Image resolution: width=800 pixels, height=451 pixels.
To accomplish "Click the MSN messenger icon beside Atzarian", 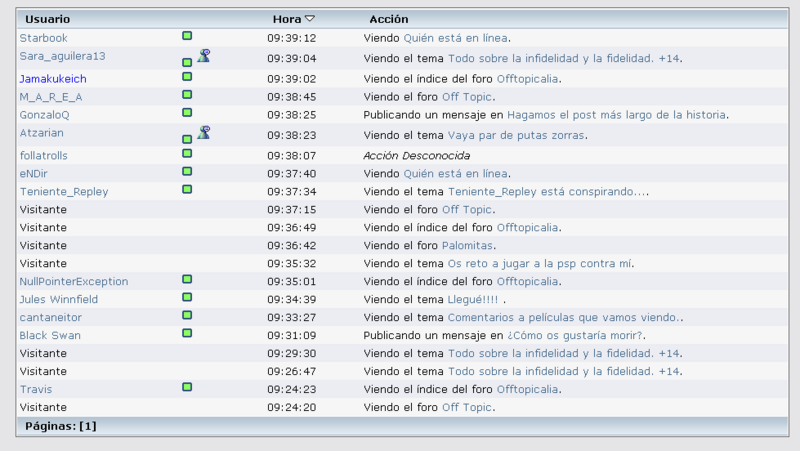I will click(203, 132).
